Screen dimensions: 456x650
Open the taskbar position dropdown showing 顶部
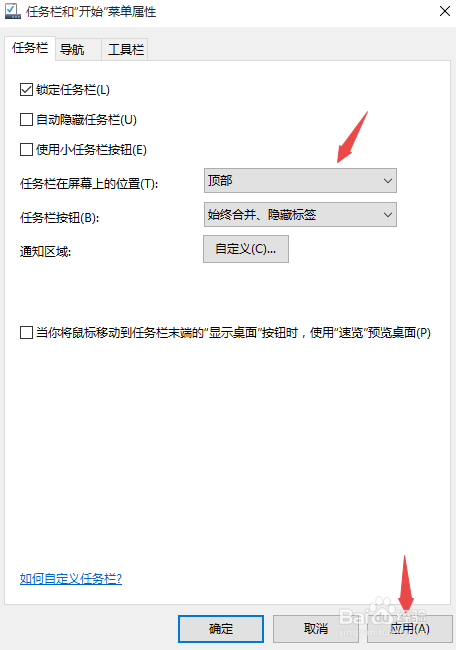pos(300,180)
